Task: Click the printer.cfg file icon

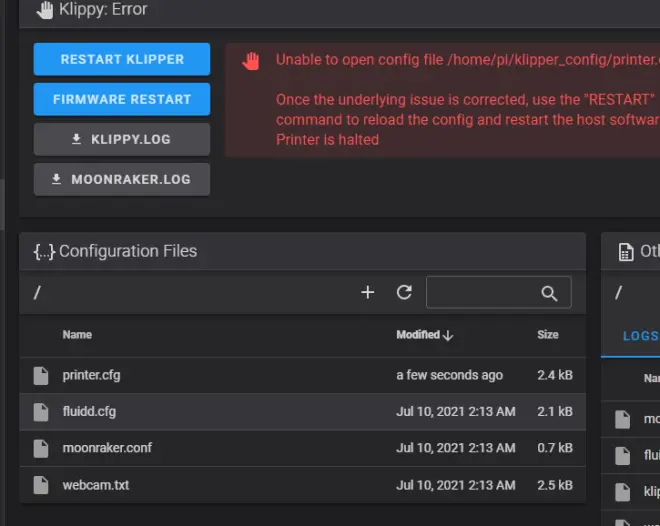Action: [x=41, y=376]
